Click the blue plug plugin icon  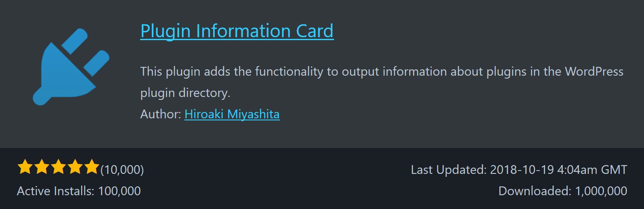[x=70, y=67]
